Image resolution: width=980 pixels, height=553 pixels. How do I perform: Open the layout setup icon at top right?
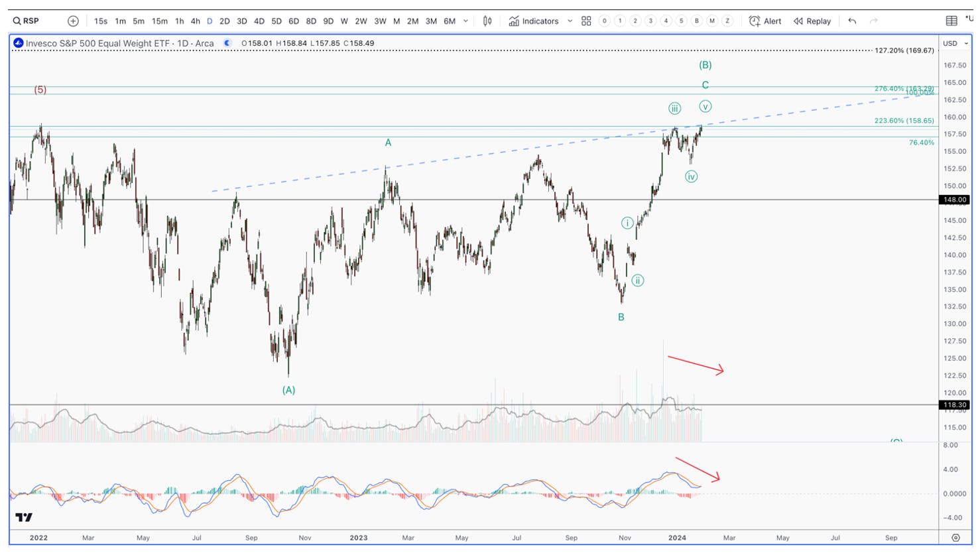coord(951,21)
